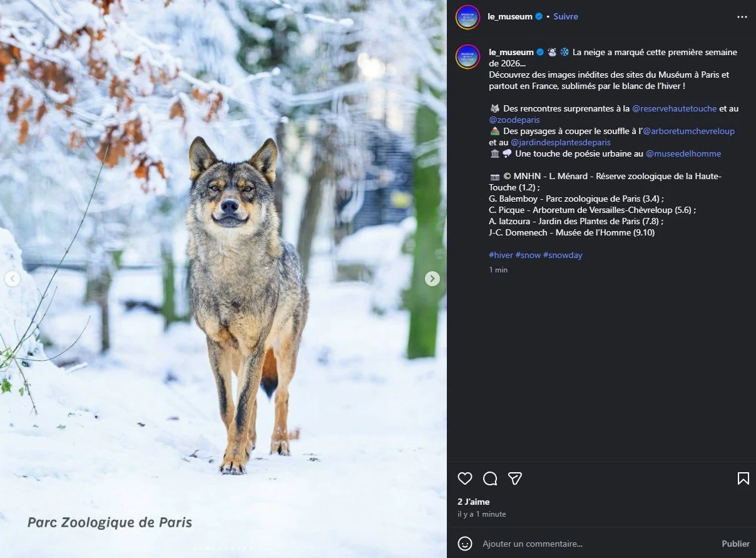The width and height of the screenshot is (756, 558).
Task: Click 'J-C. Domenech - Musée de l'Homme' credit
Action: point(572,232)
